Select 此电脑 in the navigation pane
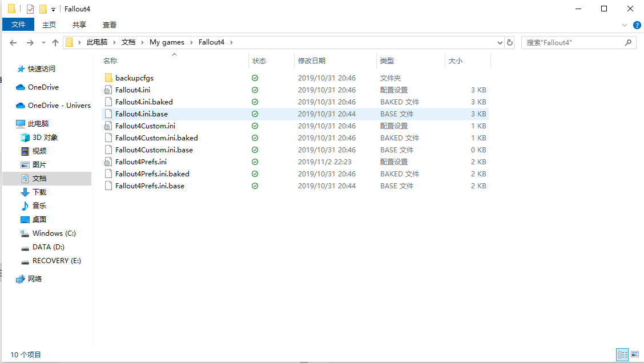Image resolution: width=644 pixels, height=363 pixels. point(38,124)
